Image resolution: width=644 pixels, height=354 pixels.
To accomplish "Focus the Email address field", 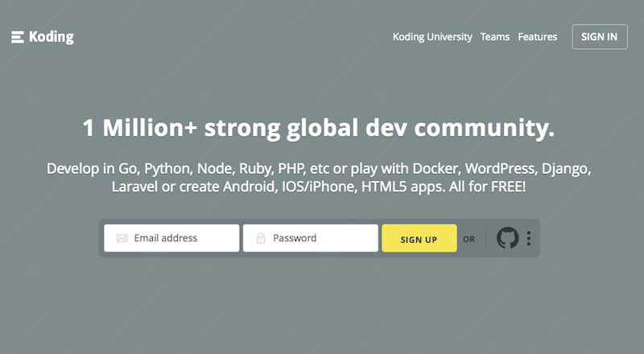I will click(171, 238).
